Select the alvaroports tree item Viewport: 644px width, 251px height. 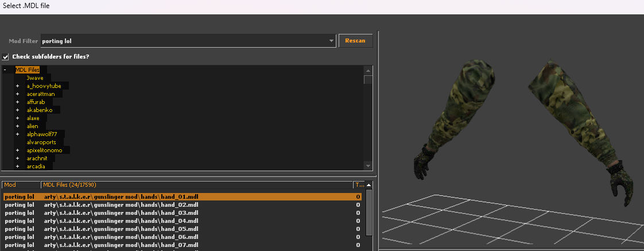click(x=41, y=142)
